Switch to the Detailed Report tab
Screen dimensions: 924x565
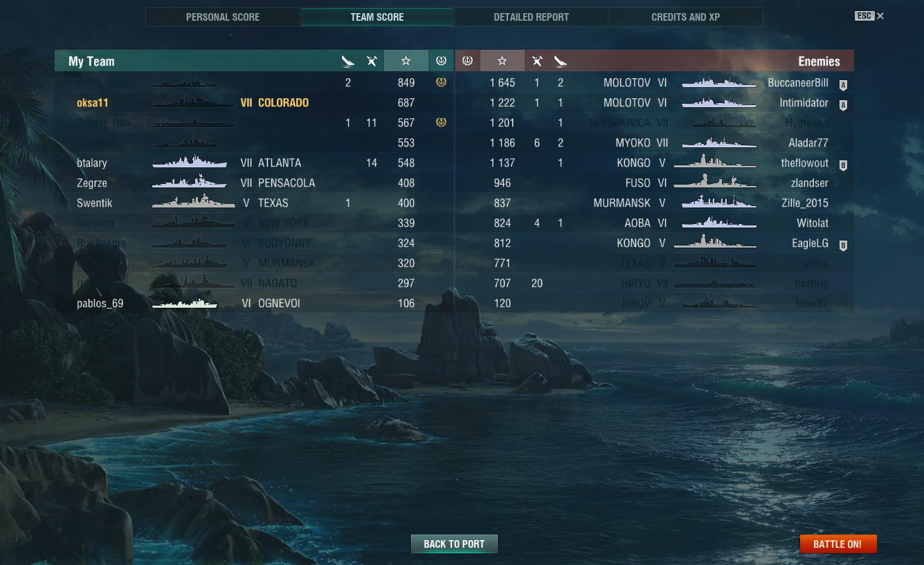[531, 17]
